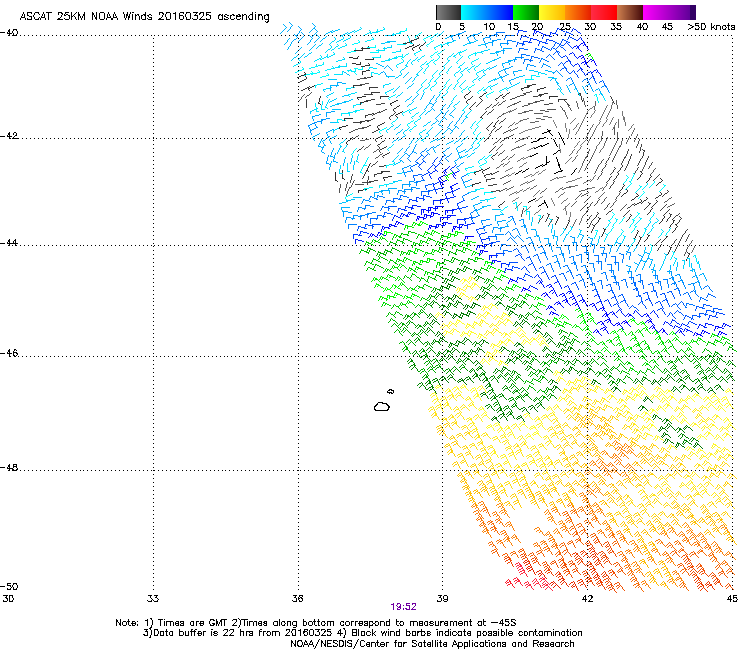Click the larger island outline on the map
The height and width of the screenshot is (650, 740).
click(382, 406)
